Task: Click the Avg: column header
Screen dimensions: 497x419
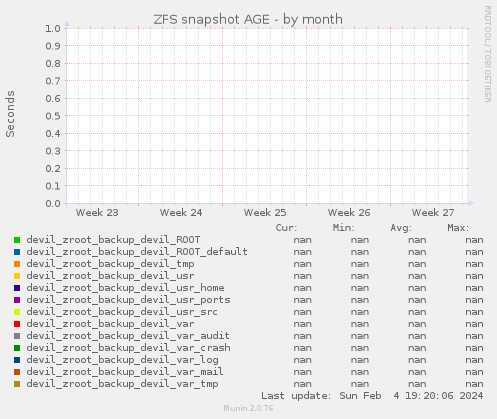Action: tap(401, 229)
